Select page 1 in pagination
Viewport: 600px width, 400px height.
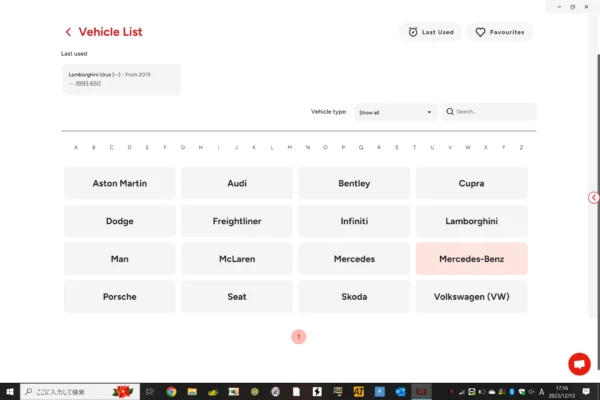click(298, 337)
